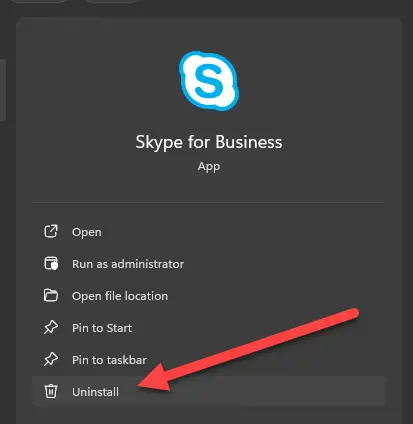Screen dimensions: 413x424
Task: Select Open file location
Action: [x=209, y=296]
